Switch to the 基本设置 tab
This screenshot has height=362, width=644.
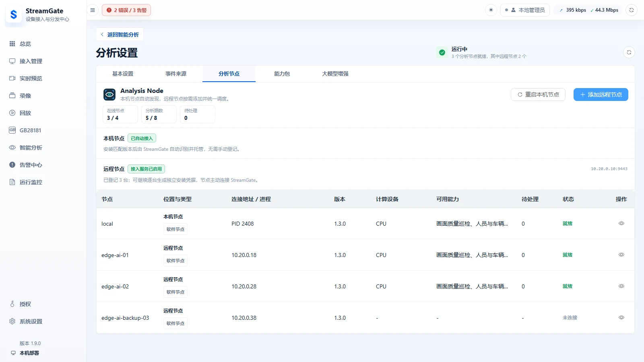(123, 74)
